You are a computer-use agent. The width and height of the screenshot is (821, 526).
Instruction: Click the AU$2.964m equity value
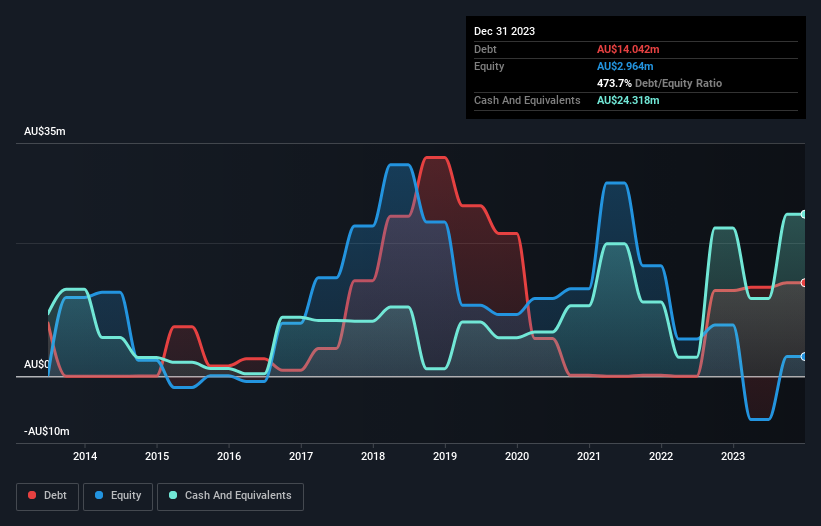pyautogui.click(x=625, y=66)
